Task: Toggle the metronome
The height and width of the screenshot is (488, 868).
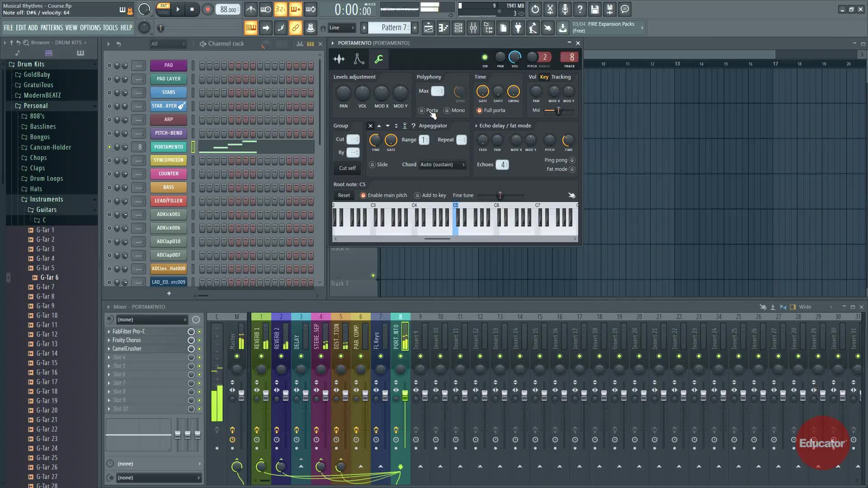Action: 251,9
